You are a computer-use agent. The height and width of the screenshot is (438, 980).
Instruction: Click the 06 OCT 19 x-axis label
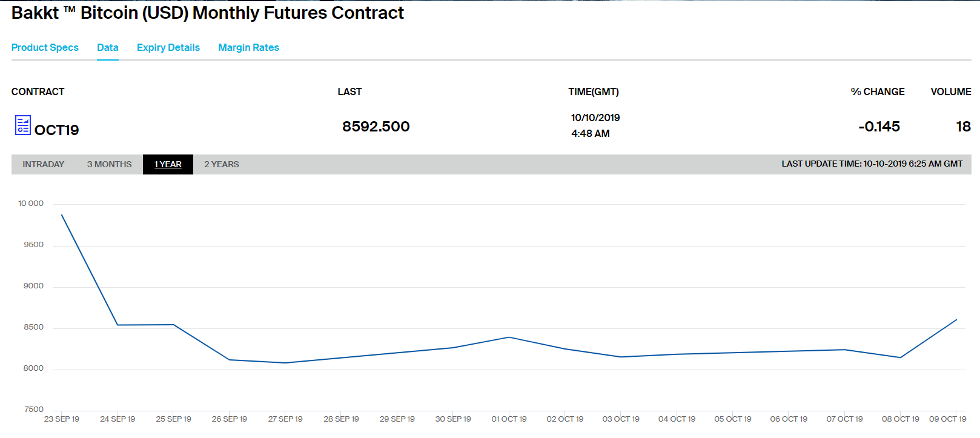[x=789, y=419]
